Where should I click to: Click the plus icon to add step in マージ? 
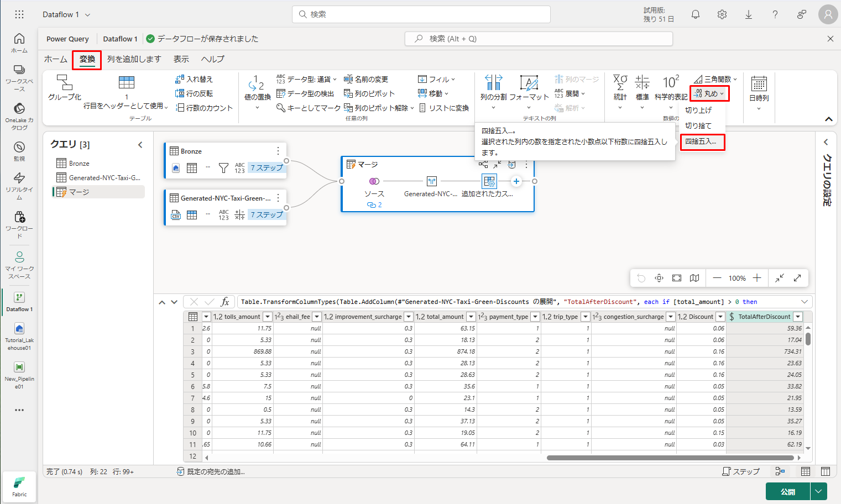pyautogui.click(x=516, y=181)
